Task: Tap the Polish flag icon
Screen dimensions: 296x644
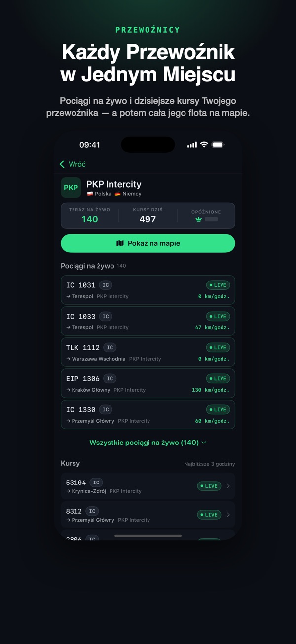Action: click(90, 194)
